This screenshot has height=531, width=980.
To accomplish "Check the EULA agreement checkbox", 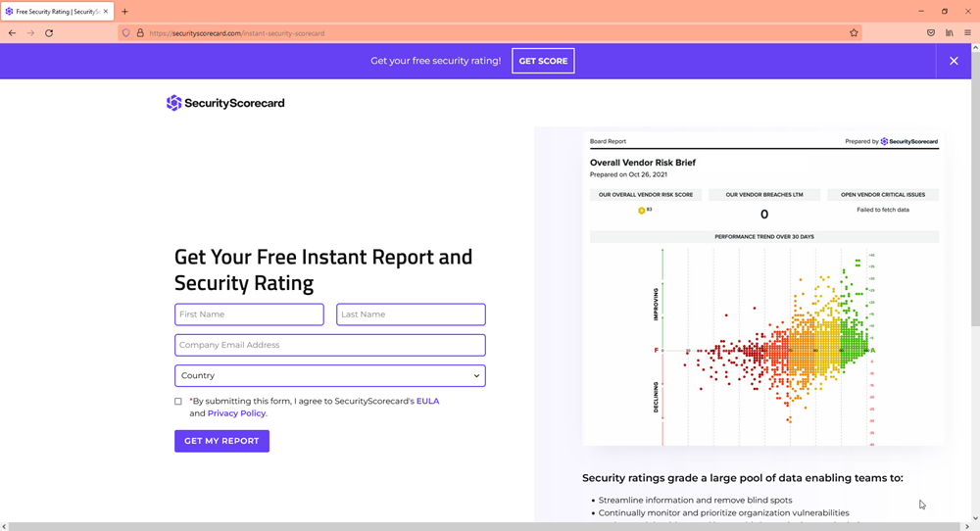I will click(178, 401).
